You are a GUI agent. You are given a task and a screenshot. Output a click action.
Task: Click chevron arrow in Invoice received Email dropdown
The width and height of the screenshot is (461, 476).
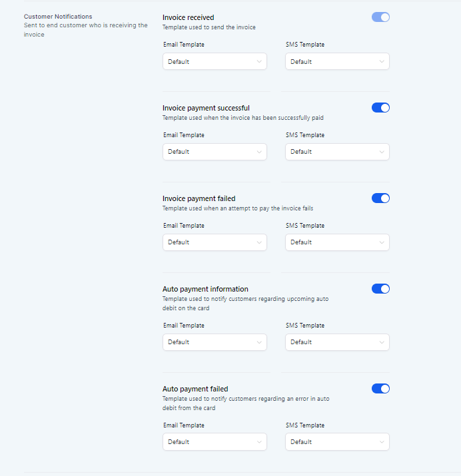pos(259,62)
